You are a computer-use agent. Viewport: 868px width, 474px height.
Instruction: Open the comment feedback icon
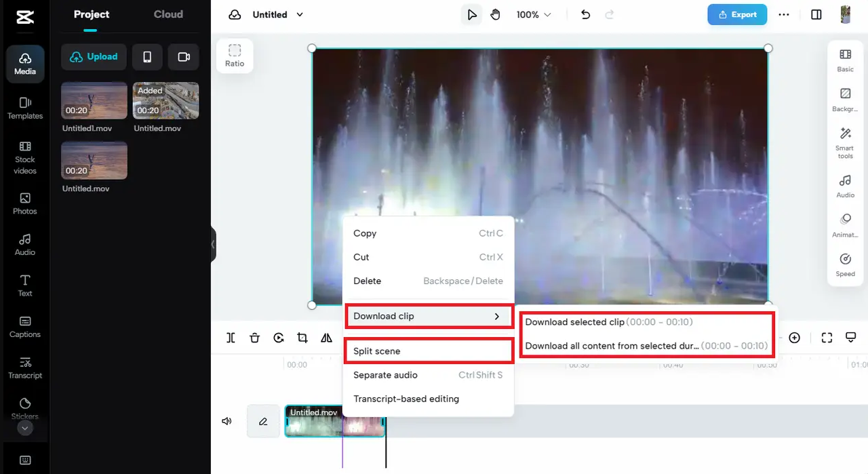(851, 338)
